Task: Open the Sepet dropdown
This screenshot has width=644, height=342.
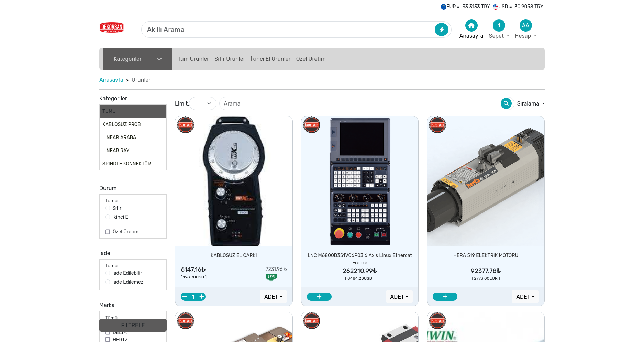Action: 499,36
